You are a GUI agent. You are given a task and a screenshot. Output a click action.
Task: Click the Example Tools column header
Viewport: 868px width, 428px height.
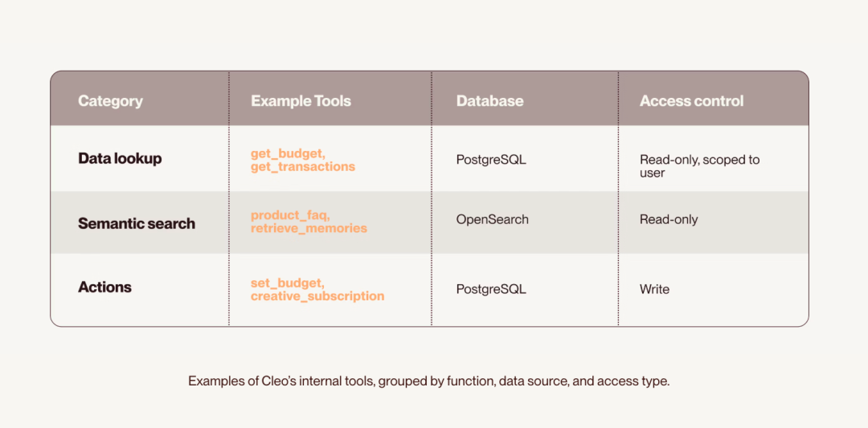click(301, 101)
